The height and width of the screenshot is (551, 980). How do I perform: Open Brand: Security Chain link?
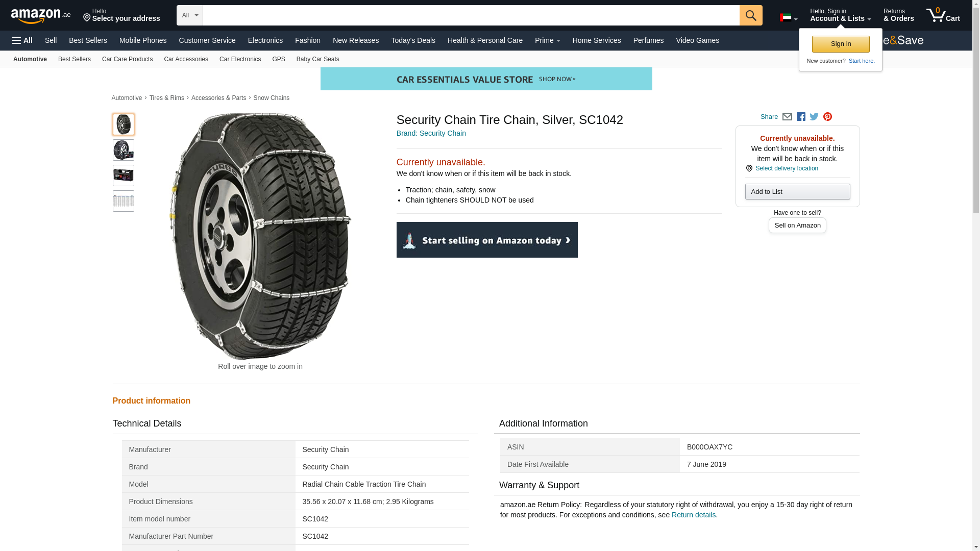[431, 133]
